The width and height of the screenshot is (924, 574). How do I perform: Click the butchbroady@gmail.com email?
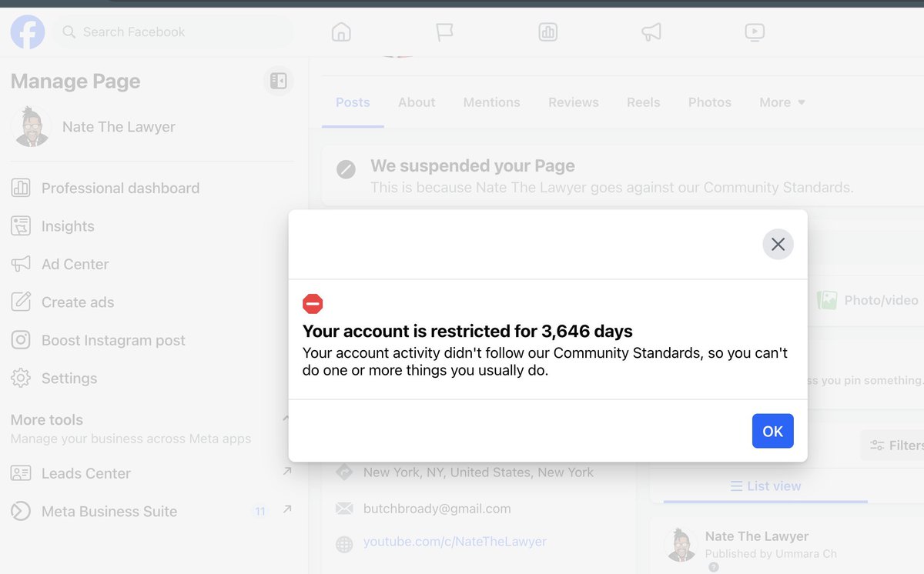click(437, 509)
